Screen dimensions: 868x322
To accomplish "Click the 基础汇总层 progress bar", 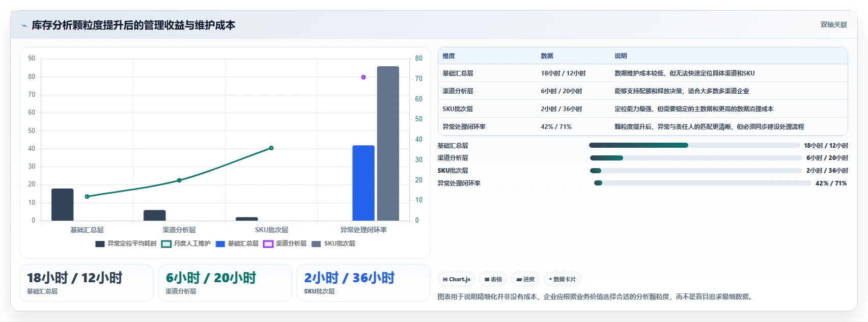I will click(694, 145).
